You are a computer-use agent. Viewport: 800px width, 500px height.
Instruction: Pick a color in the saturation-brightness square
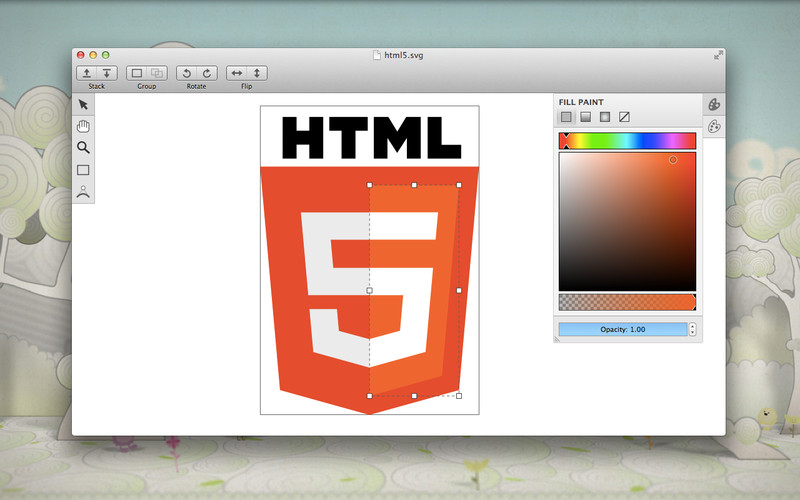628,222
